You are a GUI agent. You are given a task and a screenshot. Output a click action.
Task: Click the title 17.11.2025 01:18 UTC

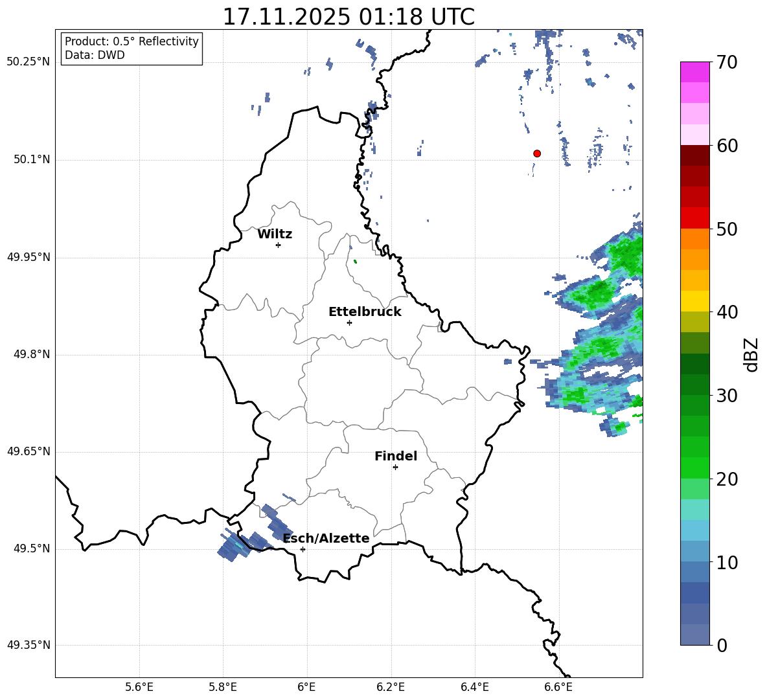point(349,17)
